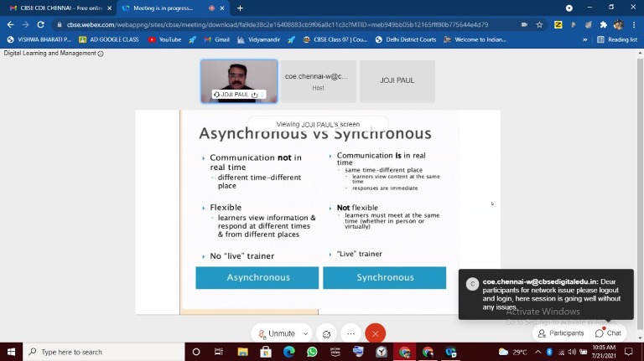Bookmark this page with the star icon
This screenshot has height=361, width=644.
[x=539, y=24]
